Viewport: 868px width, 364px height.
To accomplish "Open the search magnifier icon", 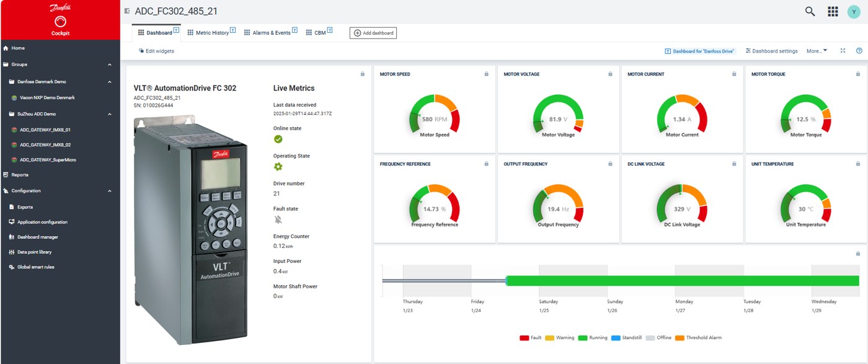I will 810,11.
